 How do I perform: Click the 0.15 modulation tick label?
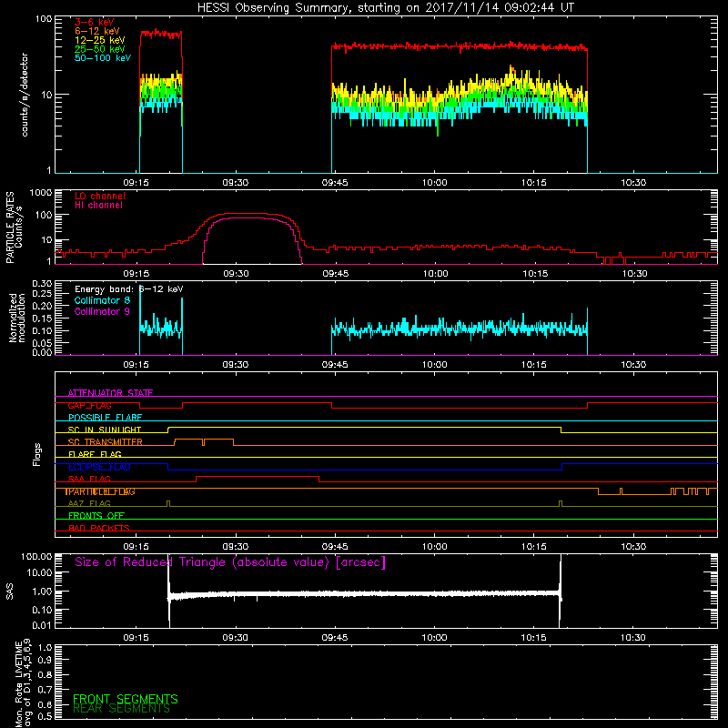(x=42, y=319)
